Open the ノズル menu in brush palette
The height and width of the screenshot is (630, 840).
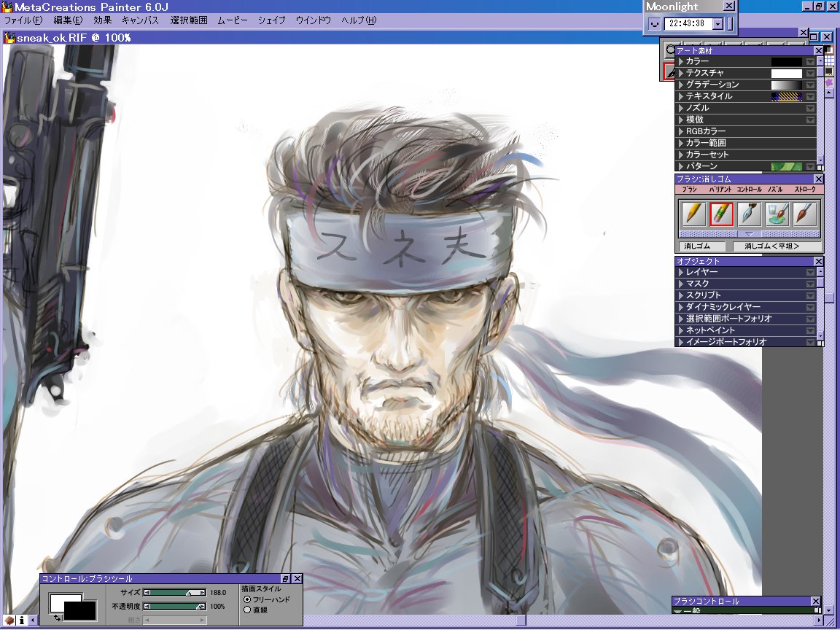[x=775, y=190]
